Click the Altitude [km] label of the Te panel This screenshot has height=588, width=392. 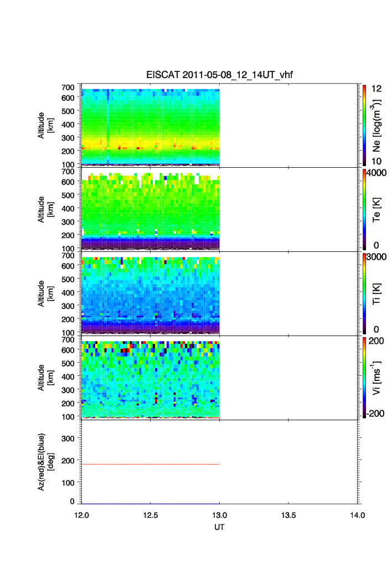pyautogui.click(x=45, y=210)
